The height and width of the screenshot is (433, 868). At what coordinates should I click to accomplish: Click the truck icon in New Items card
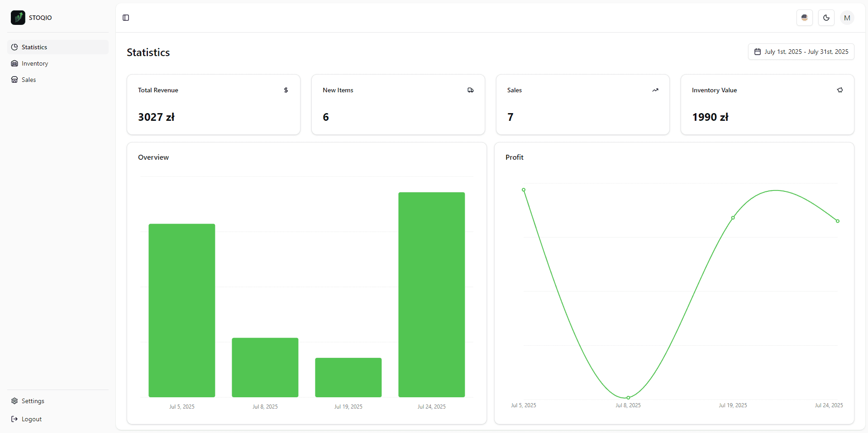pyautogui.click(x=471, y=90)
